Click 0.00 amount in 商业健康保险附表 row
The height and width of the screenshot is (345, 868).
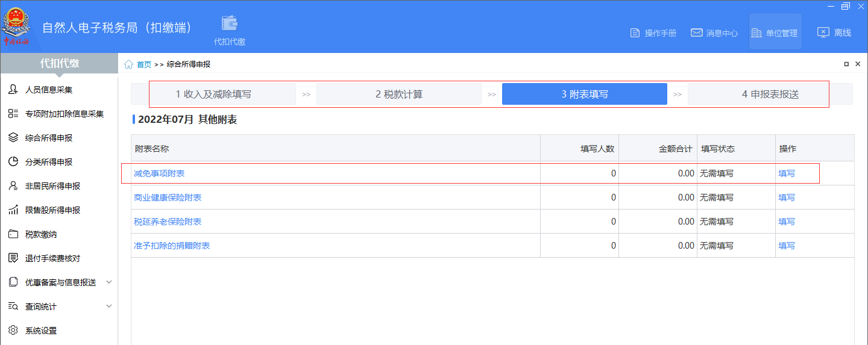click(686, 197)
